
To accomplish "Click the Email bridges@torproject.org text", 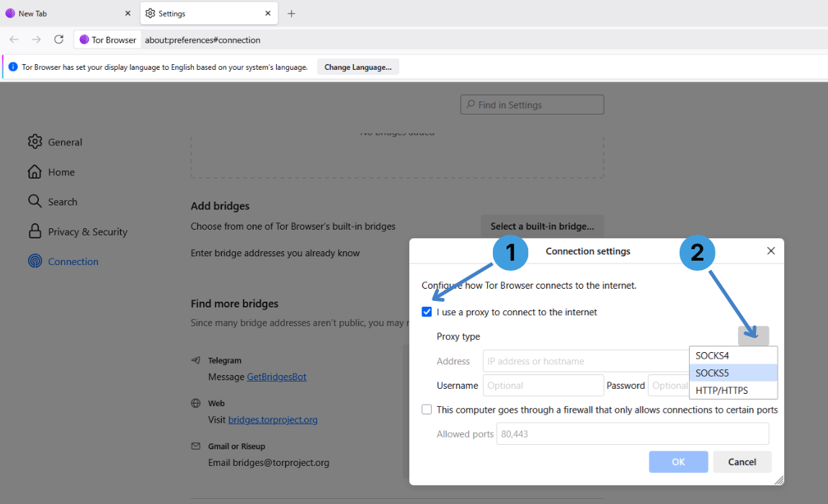I will 269,462.
